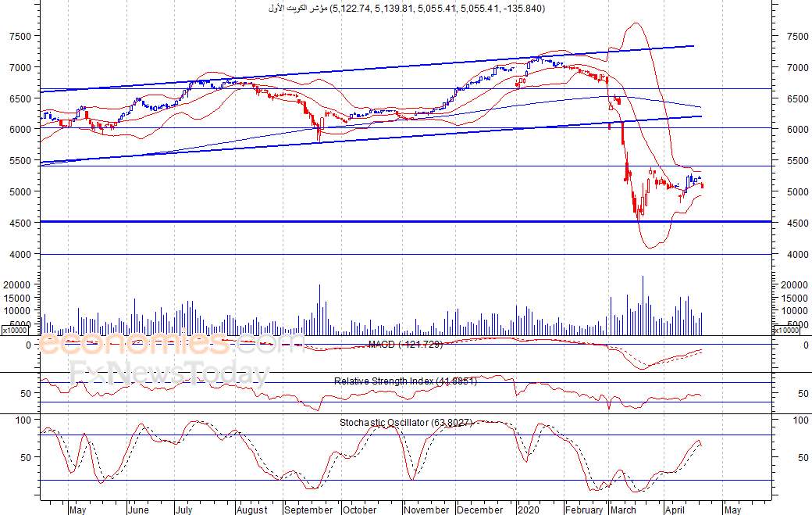Select the Stochastic Oscillator (63.8027) label
The image size is (812, 515).
406,423
